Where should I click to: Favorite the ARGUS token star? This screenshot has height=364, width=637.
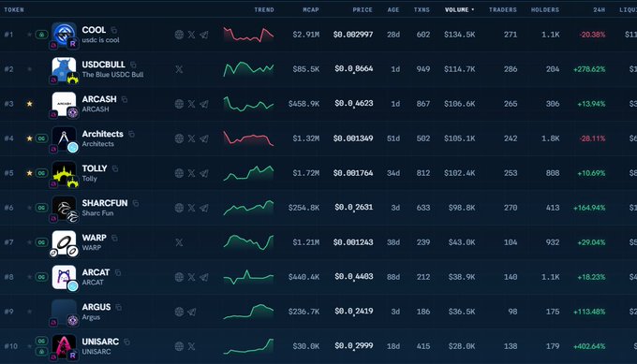pyautogui.click(x=29, y=312)
